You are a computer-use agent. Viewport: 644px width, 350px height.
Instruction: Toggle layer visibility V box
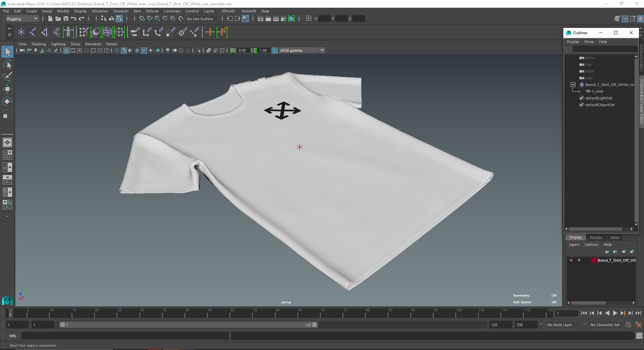coord(571,260)
